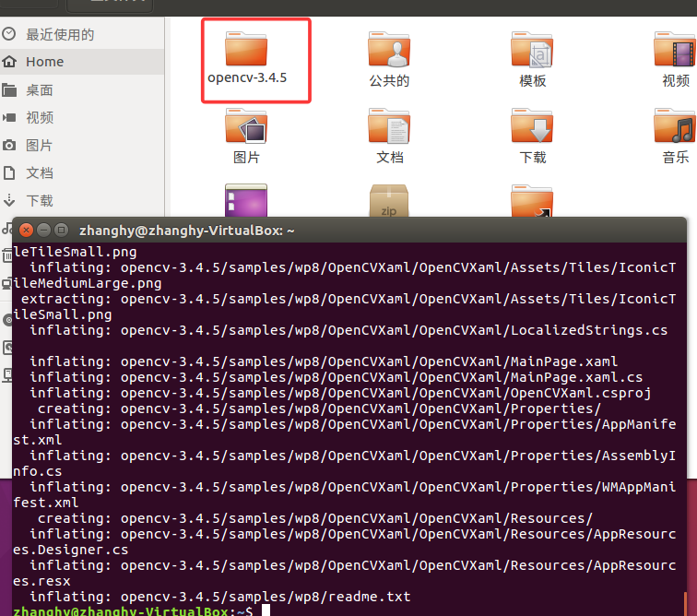Click the clock icon beside 最近使用的
This screenshot has height=616, width=697.
tap(9, 34)
